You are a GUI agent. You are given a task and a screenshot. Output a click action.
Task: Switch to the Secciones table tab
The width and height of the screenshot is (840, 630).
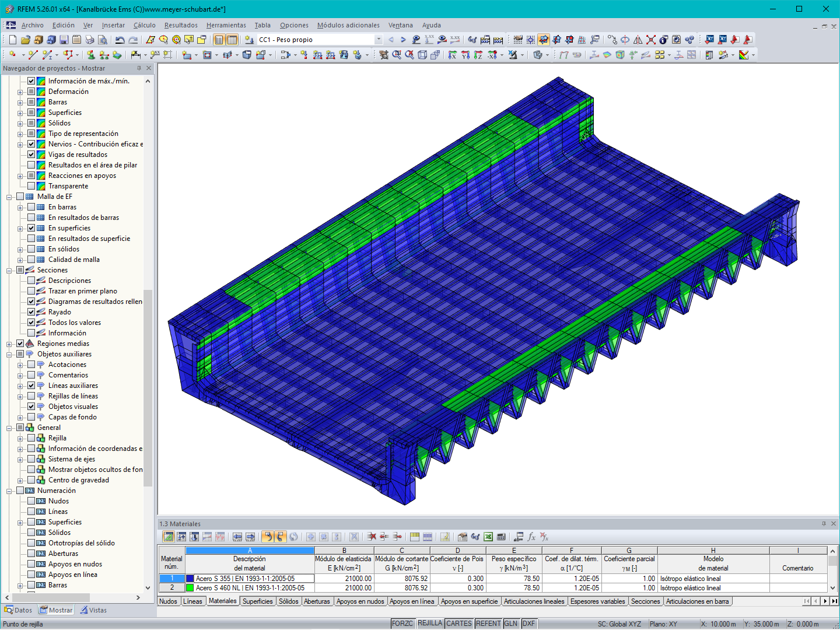click(x=646, y=601)
